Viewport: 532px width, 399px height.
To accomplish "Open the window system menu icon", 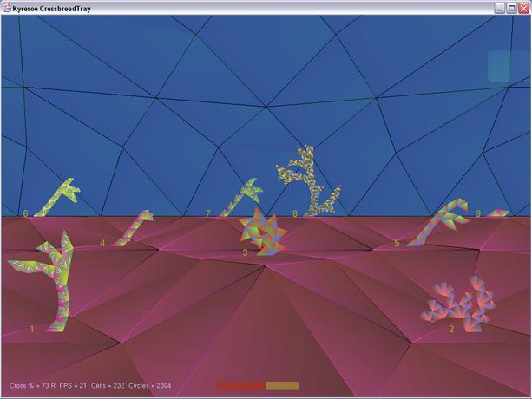I will 7,8.
